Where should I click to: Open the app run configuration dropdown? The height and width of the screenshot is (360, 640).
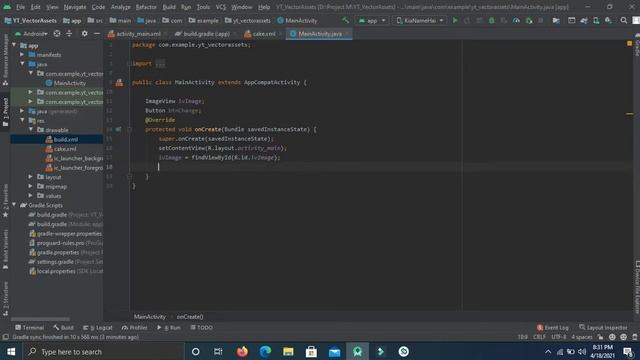click(371, 20)
